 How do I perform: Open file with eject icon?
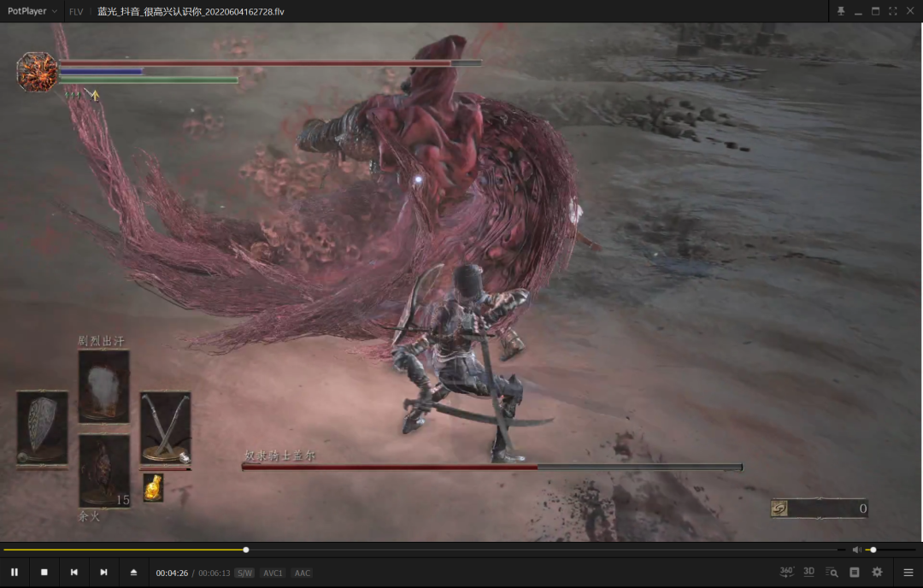(x=133, y=572)
